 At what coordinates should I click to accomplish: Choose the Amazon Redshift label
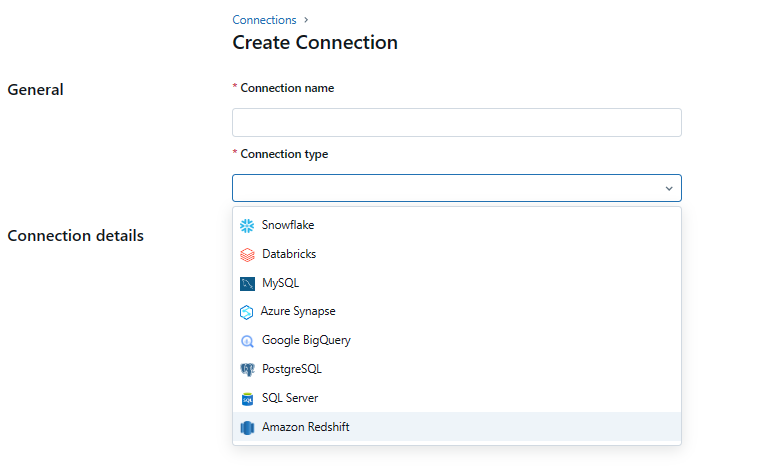pyautogui.click(x=305, y=427)
